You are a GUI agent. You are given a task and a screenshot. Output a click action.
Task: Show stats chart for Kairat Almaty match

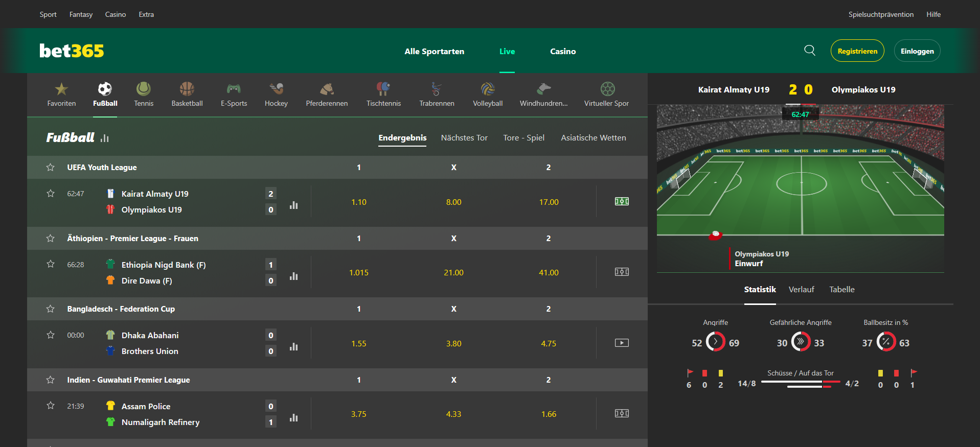click(293, 205)
